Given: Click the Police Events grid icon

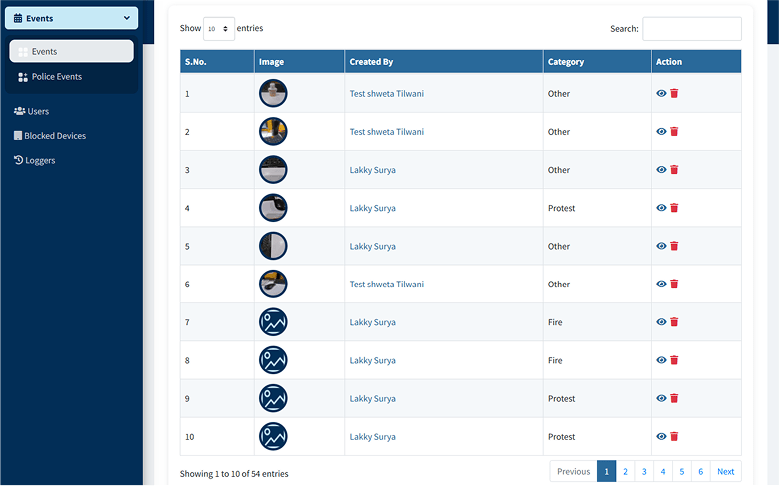Looking at the screenshot, I should click(23, 77).
